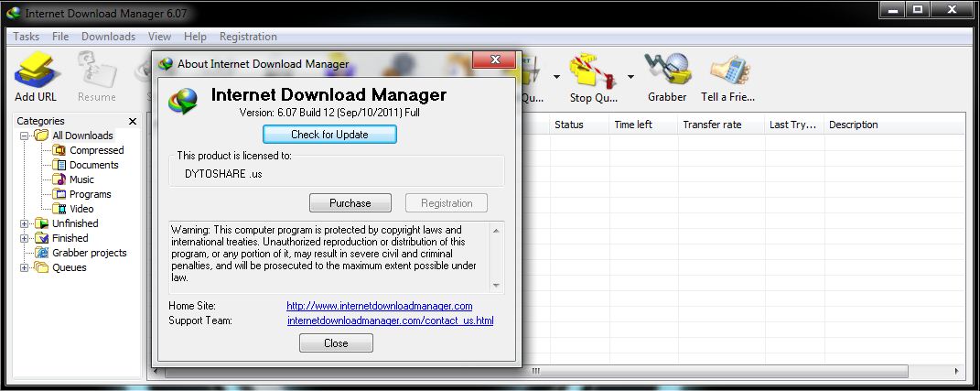The width and height of the screenshot is (980, 391).
Task: Collapse the All Downloads tree node
Action: click(x=25, y=136)
